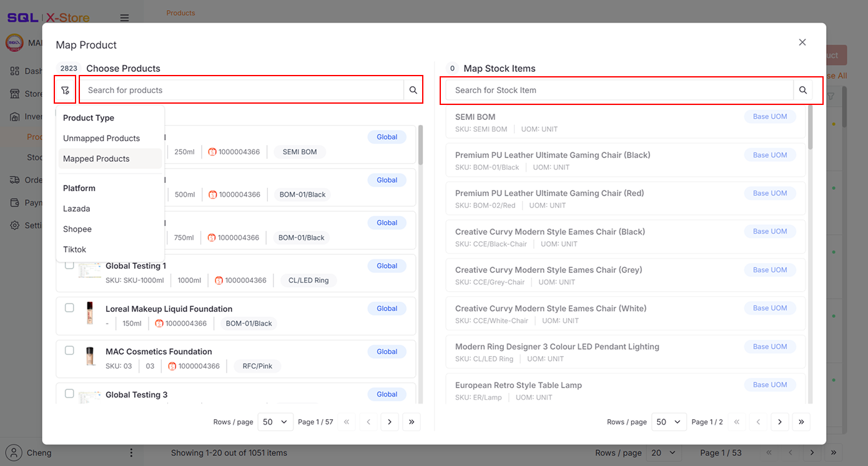
Task: Click the search icon for products
Action: 413,90
